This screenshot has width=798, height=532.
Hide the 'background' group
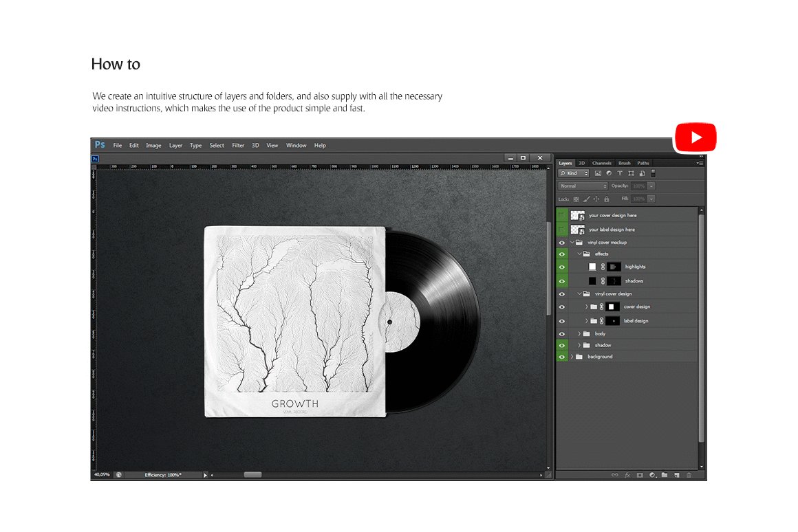(x=562, y=357)
